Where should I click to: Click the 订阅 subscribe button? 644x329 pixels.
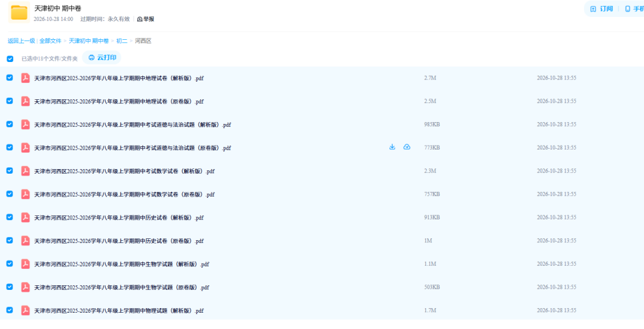tap(602, 9)
